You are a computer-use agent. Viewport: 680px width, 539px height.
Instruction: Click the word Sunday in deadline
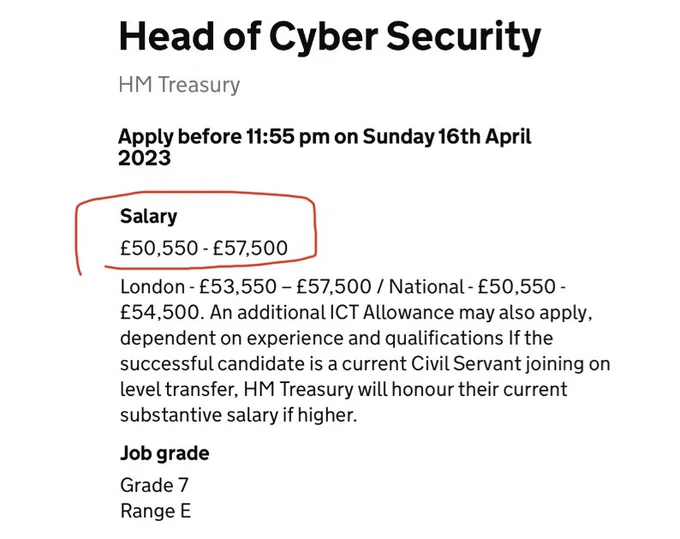398,137
